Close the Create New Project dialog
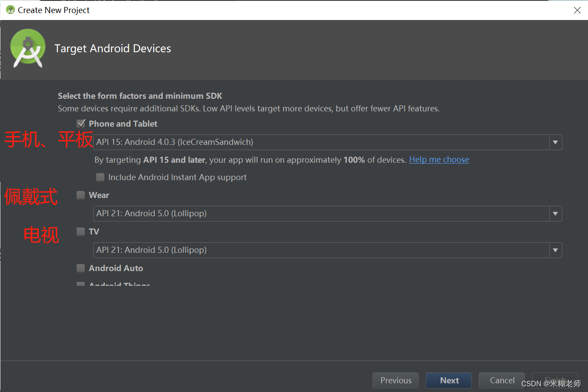 pos(577,10)
